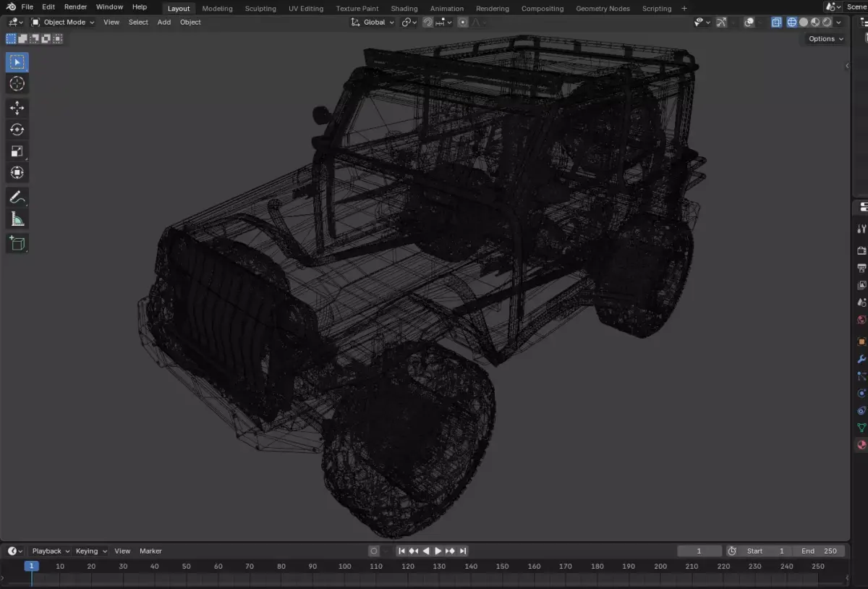Open the Object Data properties tab
Viewport: 868px width, 589px height.
861,428
